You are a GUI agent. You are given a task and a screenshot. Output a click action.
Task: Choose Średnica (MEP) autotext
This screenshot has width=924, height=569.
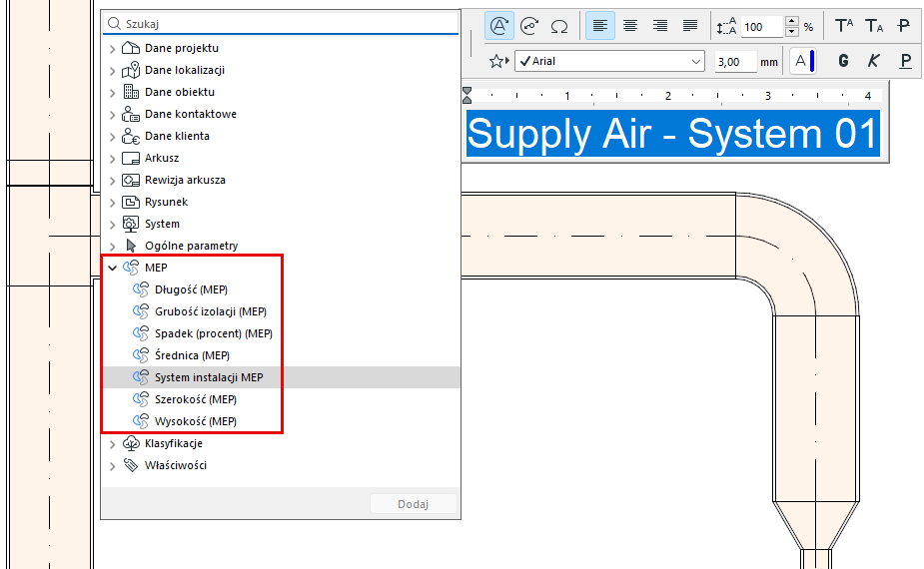[192, 355]
